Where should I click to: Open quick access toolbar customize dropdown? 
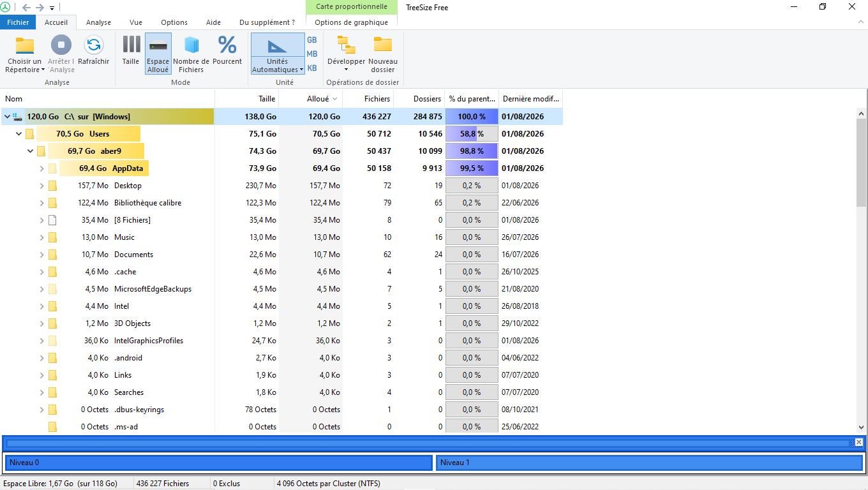52,8
